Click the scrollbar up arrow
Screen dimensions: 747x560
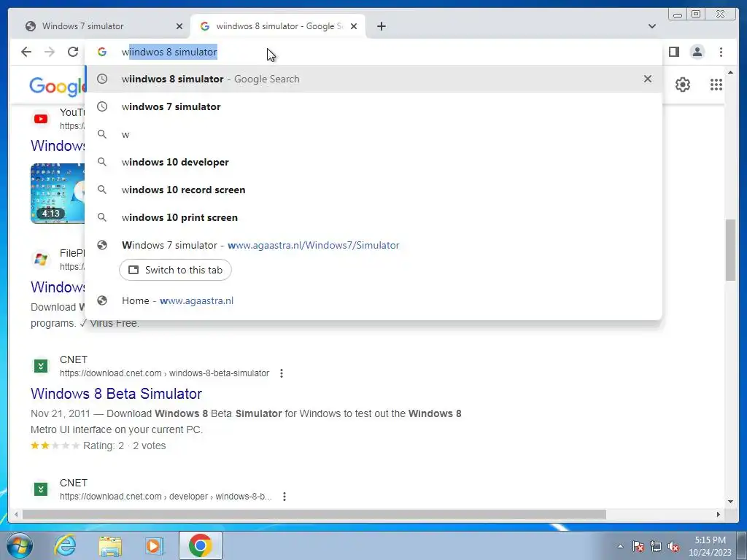click(730, 73)
